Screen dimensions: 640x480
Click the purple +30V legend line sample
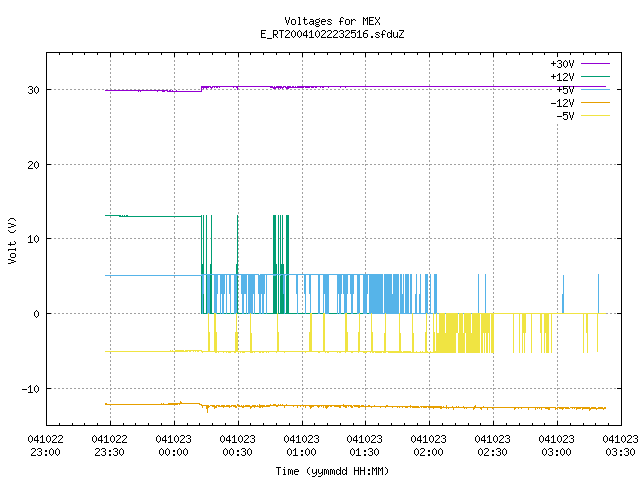[x=596, y=64]
